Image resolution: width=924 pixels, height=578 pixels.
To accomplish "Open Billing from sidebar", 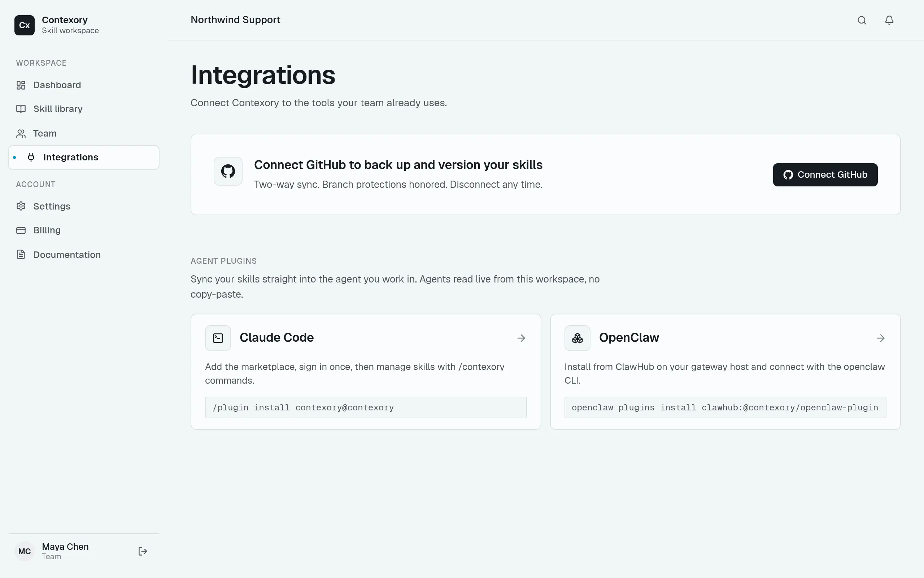I will tap(84, 230).
